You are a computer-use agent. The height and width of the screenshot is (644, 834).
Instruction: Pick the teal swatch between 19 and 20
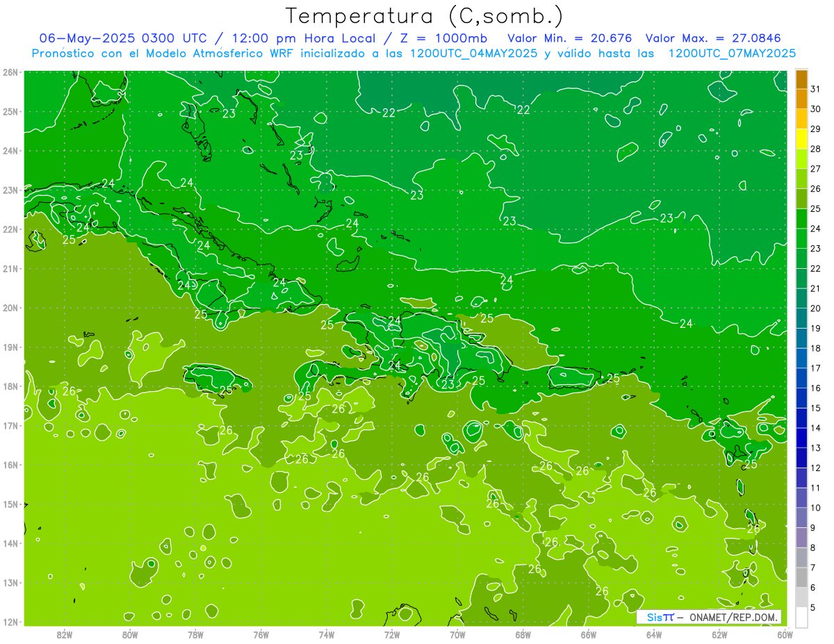pos(801,318)
